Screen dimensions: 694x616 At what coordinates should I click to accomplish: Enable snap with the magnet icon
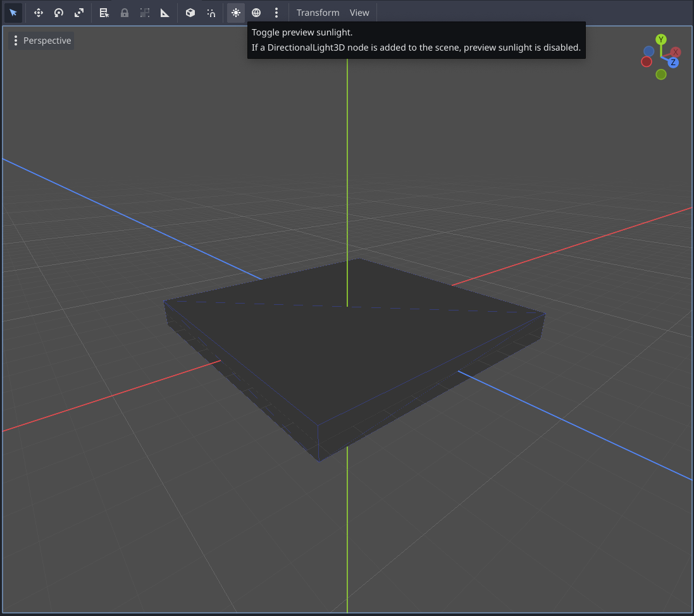tap(211, 13)
